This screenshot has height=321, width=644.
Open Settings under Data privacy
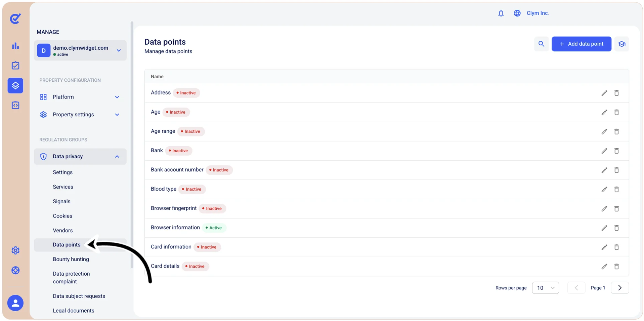pos(62,172)
